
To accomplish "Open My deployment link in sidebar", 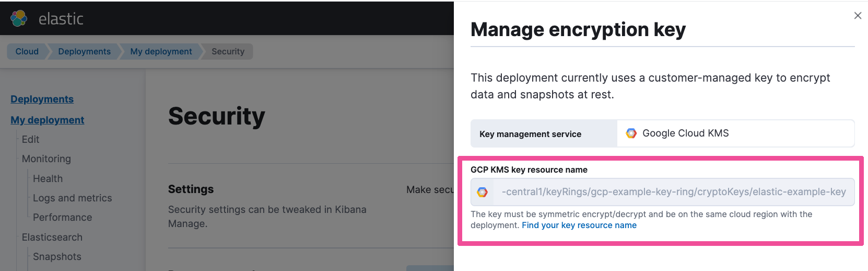I will pyautogui.click(x=47, y=120).
